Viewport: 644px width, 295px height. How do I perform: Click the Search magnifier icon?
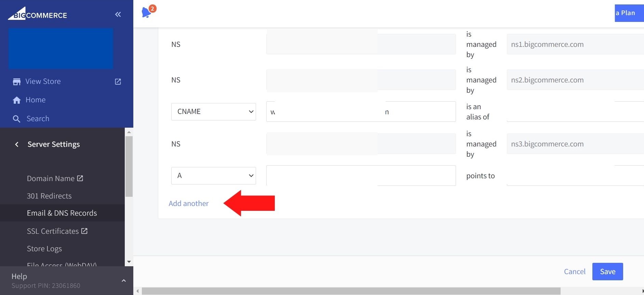pyautogui.click(x=16, y=119)
